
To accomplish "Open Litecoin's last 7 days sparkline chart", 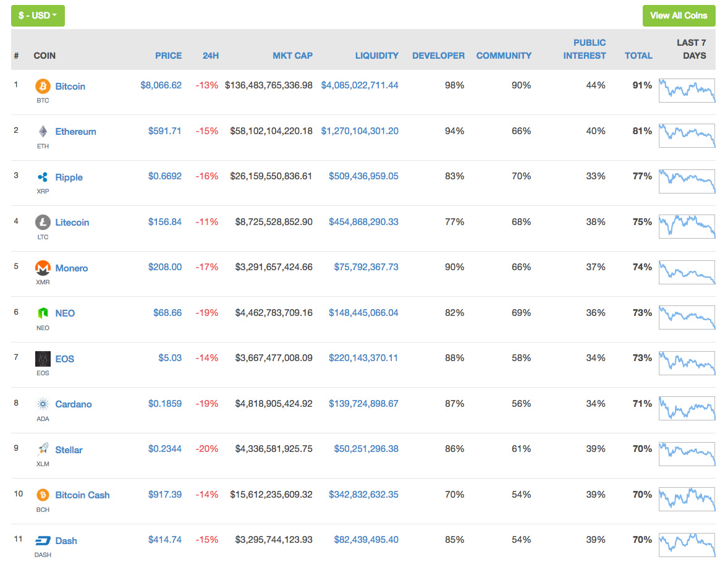I will (x=687, y=226).
